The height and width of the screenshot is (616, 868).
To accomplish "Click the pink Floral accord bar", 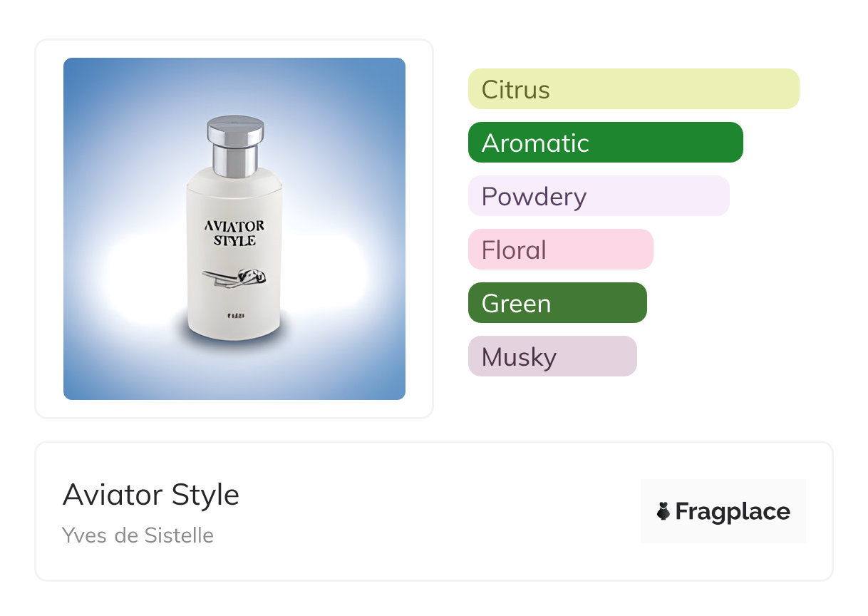I will point(560,250).
